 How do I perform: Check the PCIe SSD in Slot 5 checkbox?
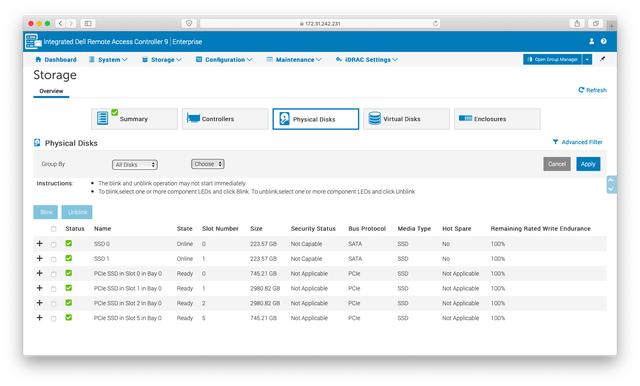53,318
